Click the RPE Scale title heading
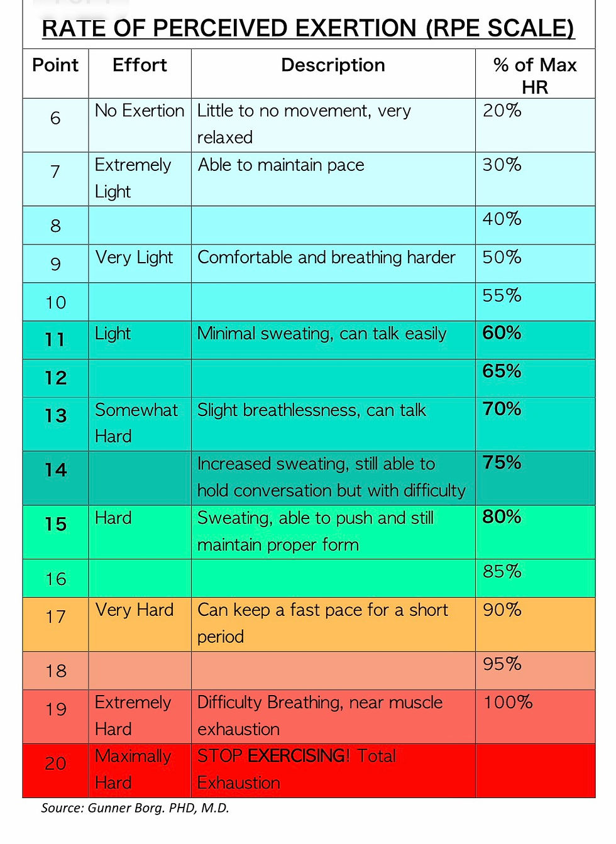 coord(308,28)
